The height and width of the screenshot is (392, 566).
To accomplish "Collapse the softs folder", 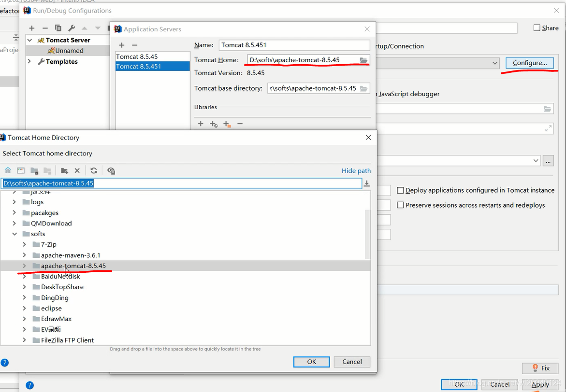I will point(15,234).
